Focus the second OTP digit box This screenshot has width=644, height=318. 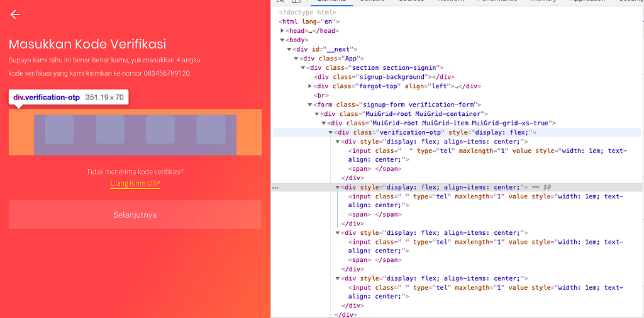(110, 129)
